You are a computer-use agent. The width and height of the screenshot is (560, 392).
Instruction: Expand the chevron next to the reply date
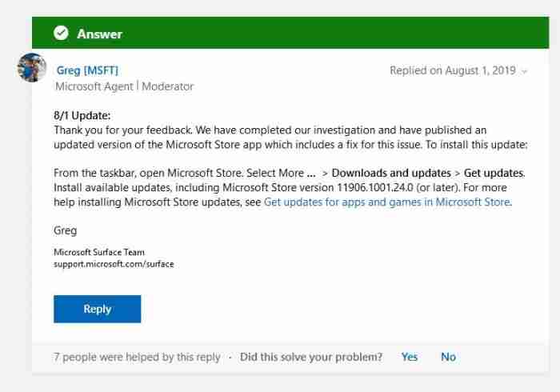tap(525, 71)
